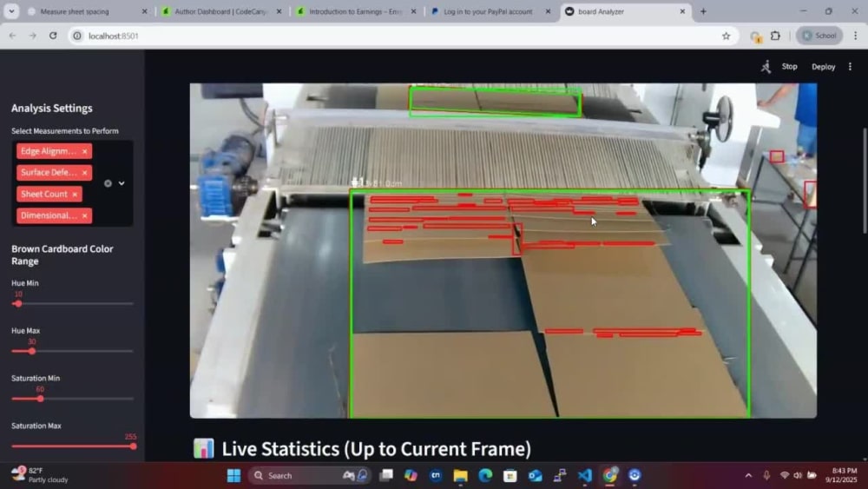The width and height of the screenshot is (868, 489).
Task: Adjust the Saturation Max slider handle
Action: tap(133, 446)
